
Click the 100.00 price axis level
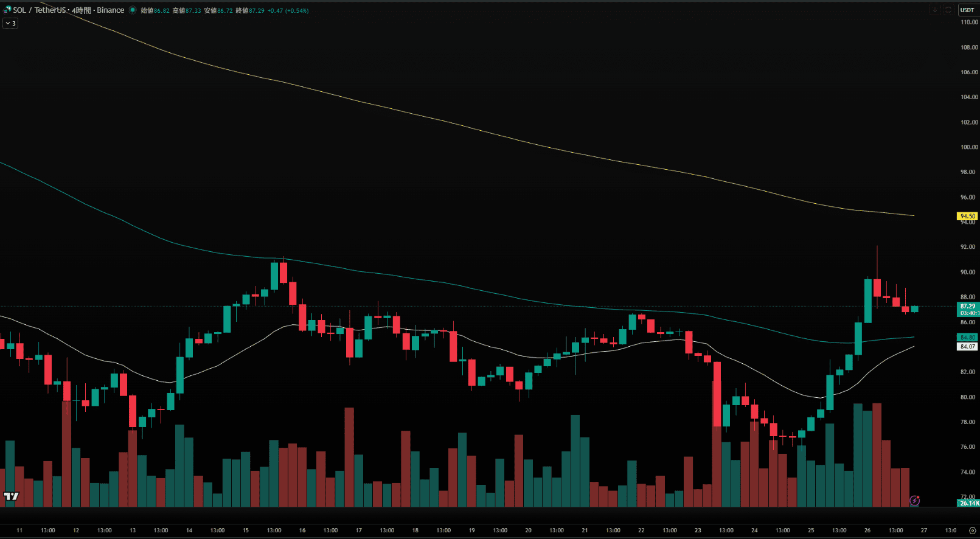(x=969, y=147)
